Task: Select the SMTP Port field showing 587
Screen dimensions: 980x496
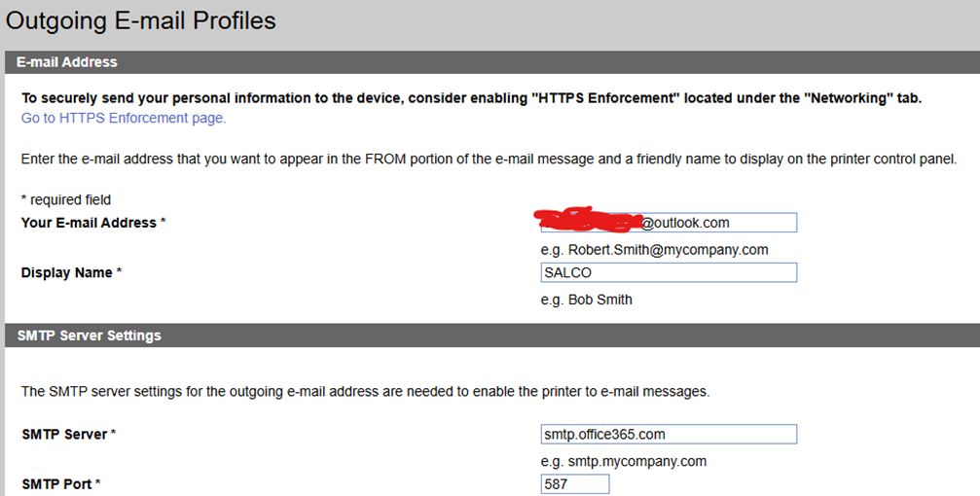Action: [x=575, y=484]
